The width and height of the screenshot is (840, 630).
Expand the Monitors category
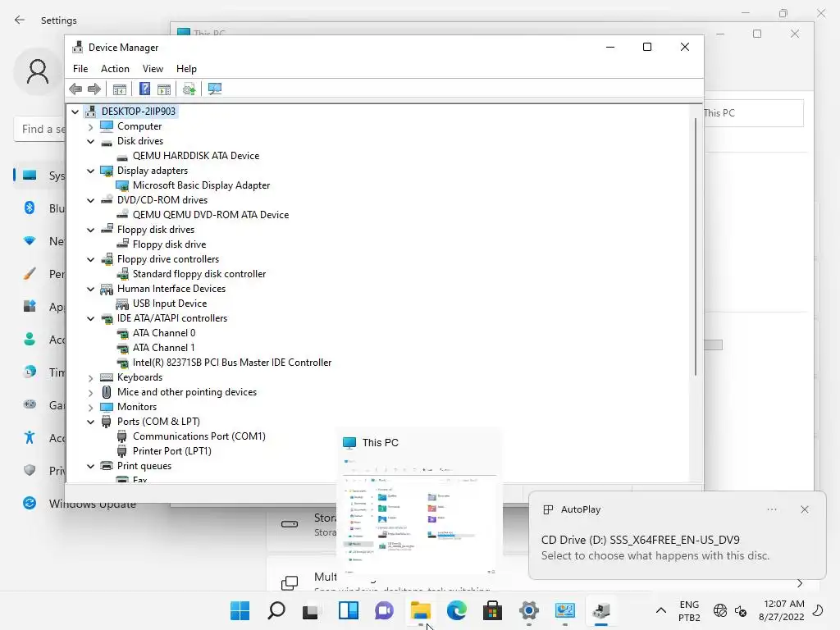[90, 407]
